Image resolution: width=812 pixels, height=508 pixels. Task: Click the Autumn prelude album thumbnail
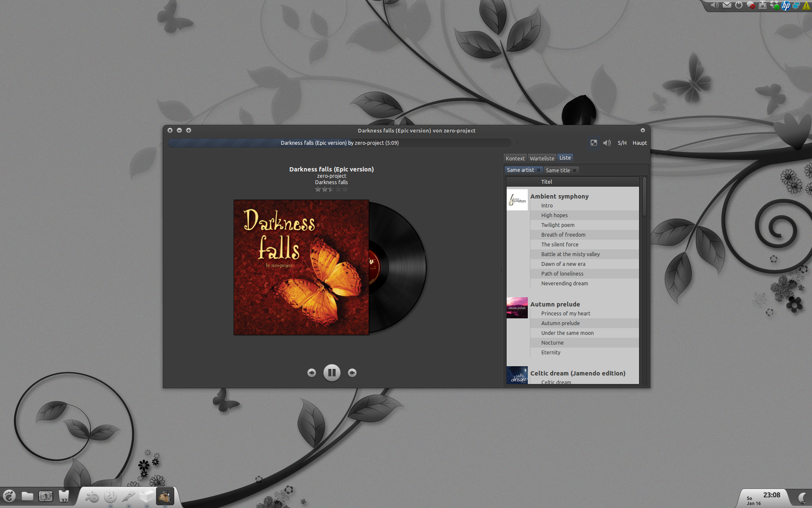click(517, 308)
